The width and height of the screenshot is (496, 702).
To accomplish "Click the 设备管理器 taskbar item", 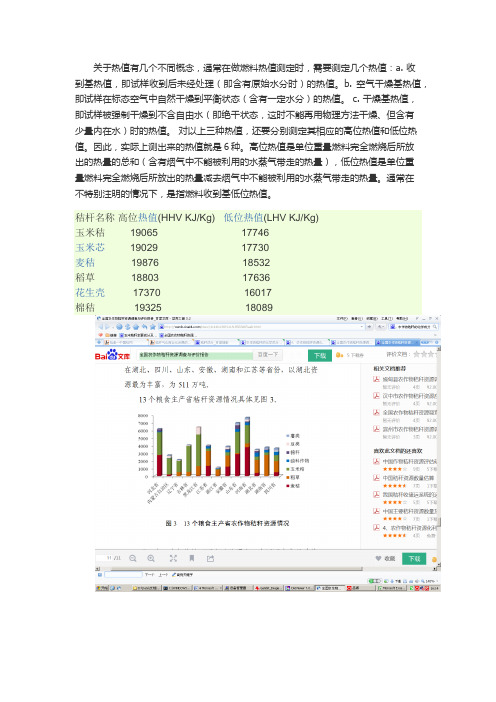I will 238,588.
